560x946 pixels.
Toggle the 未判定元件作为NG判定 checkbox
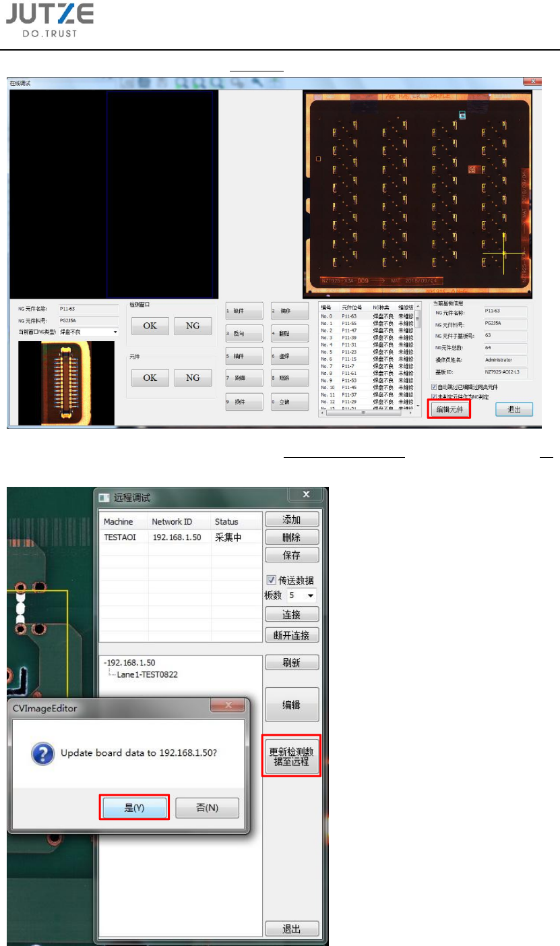pyautogui.click(x=434, y=396)
